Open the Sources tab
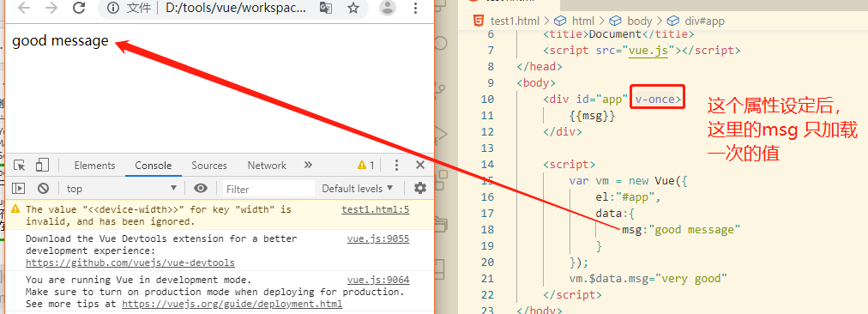 (x=209, y=165)
